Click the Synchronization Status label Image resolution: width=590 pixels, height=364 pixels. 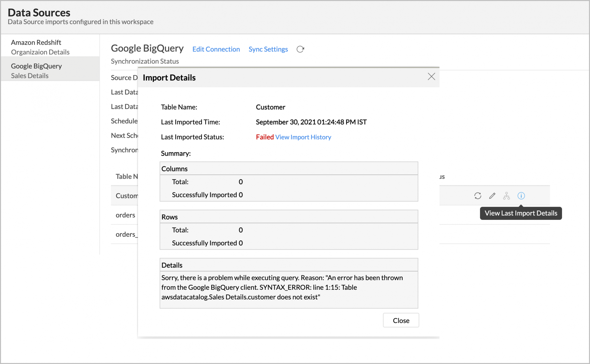(x=145, y=61)
